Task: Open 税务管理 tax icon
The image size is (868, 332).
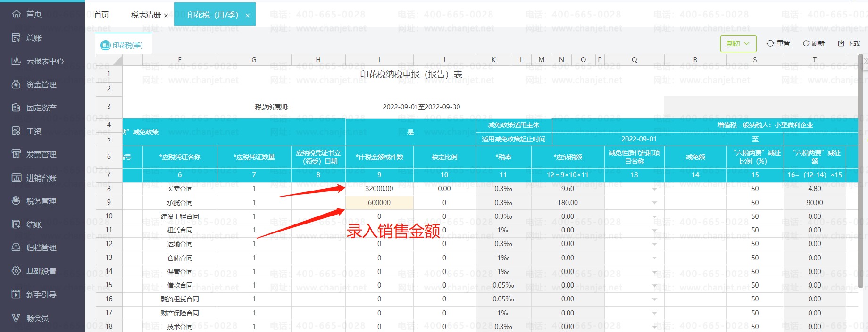Action: pyautogui.click(x=16, y=201)
